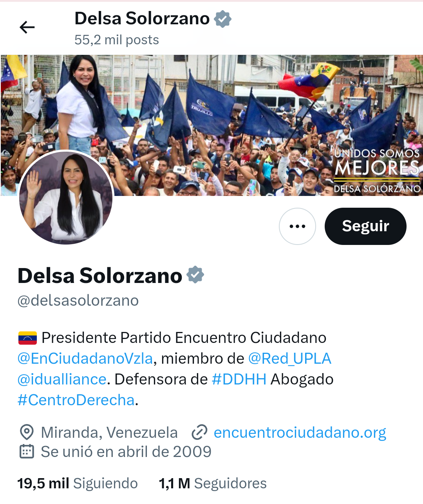Tap the Venezuela flag emoji in the bio
The image size is (423, 504).
pyautogui.click(x=27, y=338)
